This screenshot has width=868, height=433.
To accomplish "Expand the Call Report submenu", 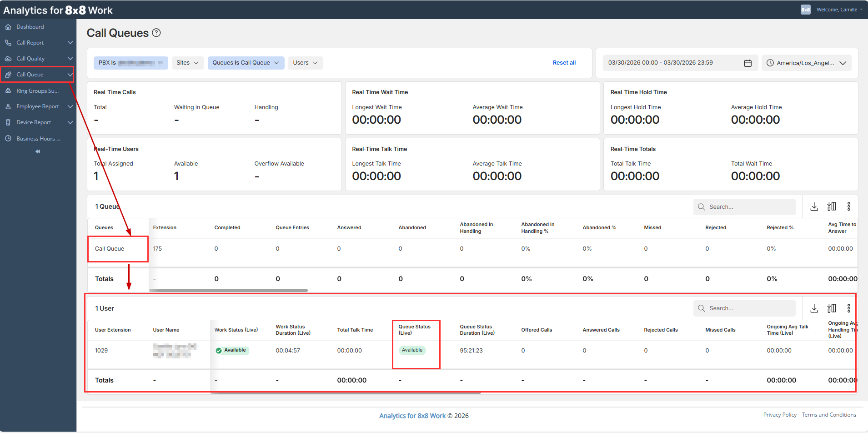I will pos(70,43).
